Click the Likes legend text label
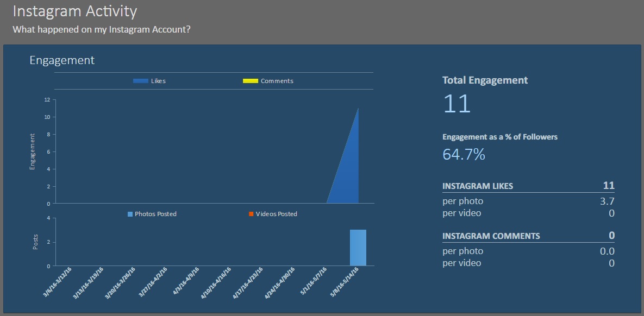Viewport: 644px width, 316px height. coord(158,81)
